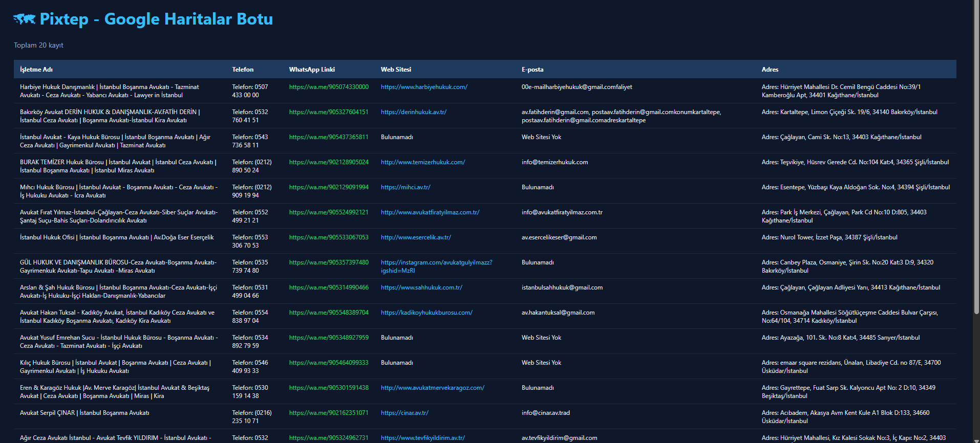
Task: Open the esercelik.av.tr website link
Action: coord(416,237)
